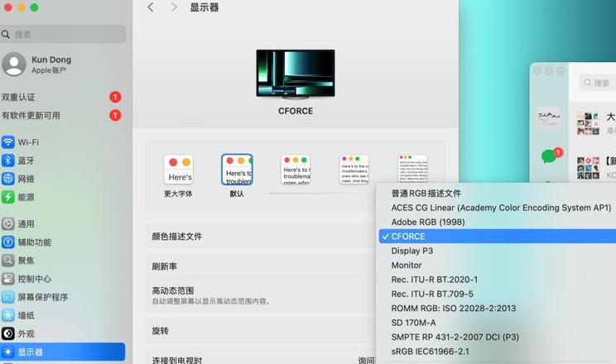The image size is (616, 364).
Task: Go forward with the right chevron
Action: pos(174,7)
